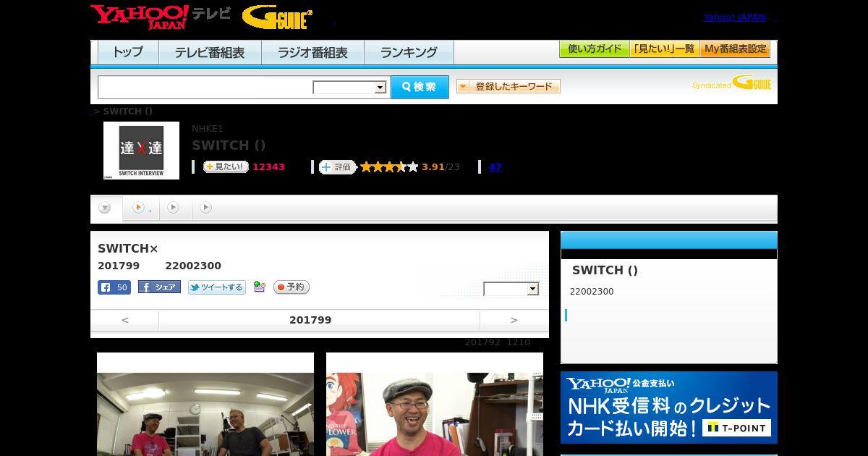Open the Yahoo! JAPAN link
The width and height of the screenshot is (868, 456).
point(734,17)
